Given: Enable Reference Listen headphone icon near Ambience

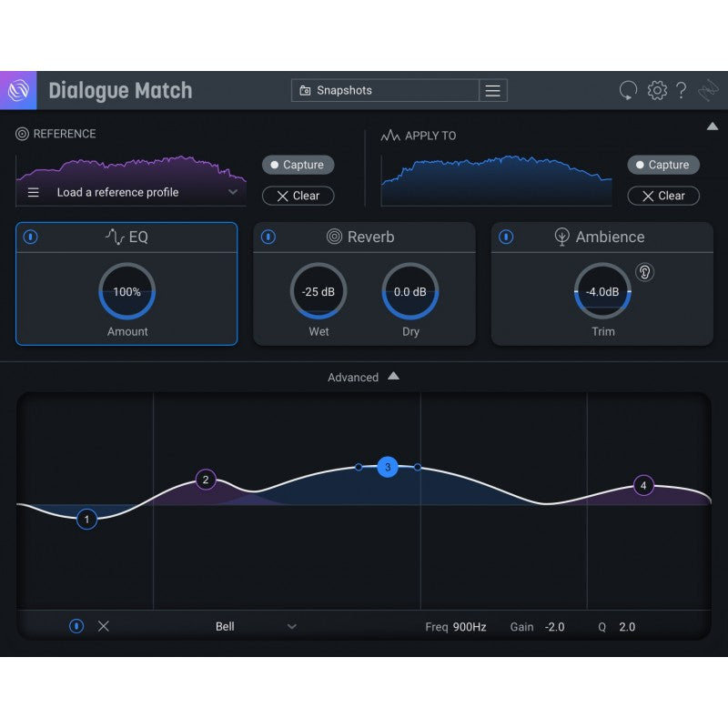Looking at the screenshot, I should coord(644,272).
